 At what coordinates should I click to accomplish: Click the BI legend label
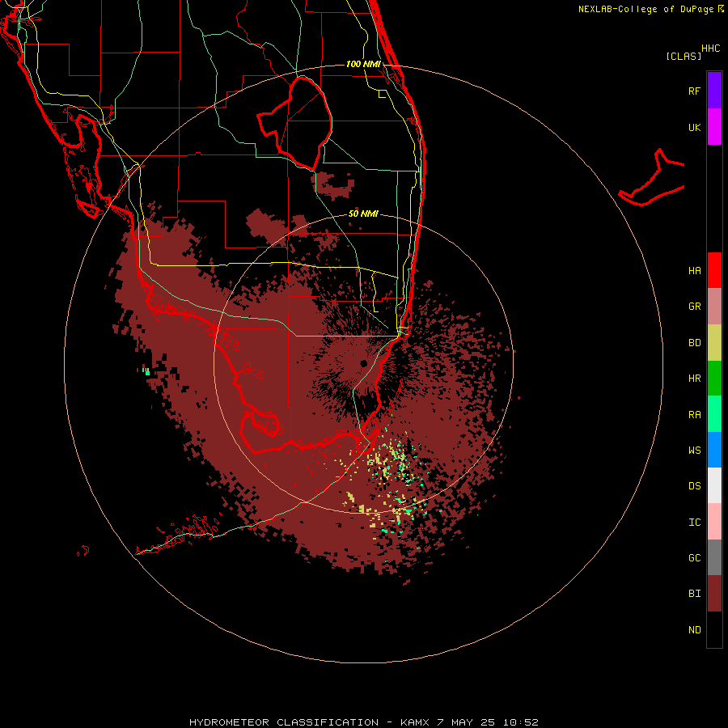coord(694,593)
